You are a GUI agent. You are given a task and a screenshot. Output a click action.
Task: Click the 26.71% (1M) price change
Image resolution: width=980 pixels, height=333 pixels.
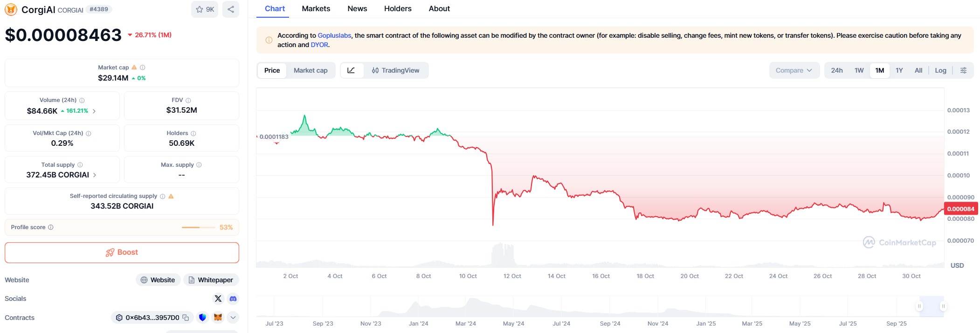pyautogui.click(x=149, y=35)
